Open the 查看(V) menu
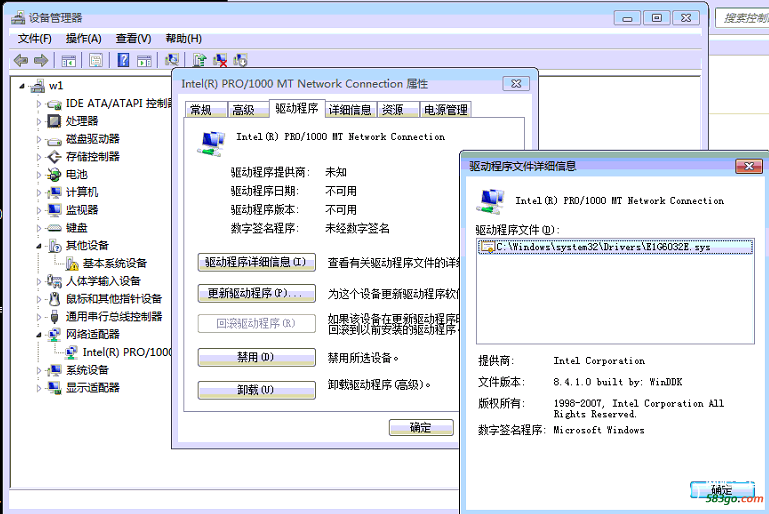This screenshot has height=514, width=769. coord(133,38)
